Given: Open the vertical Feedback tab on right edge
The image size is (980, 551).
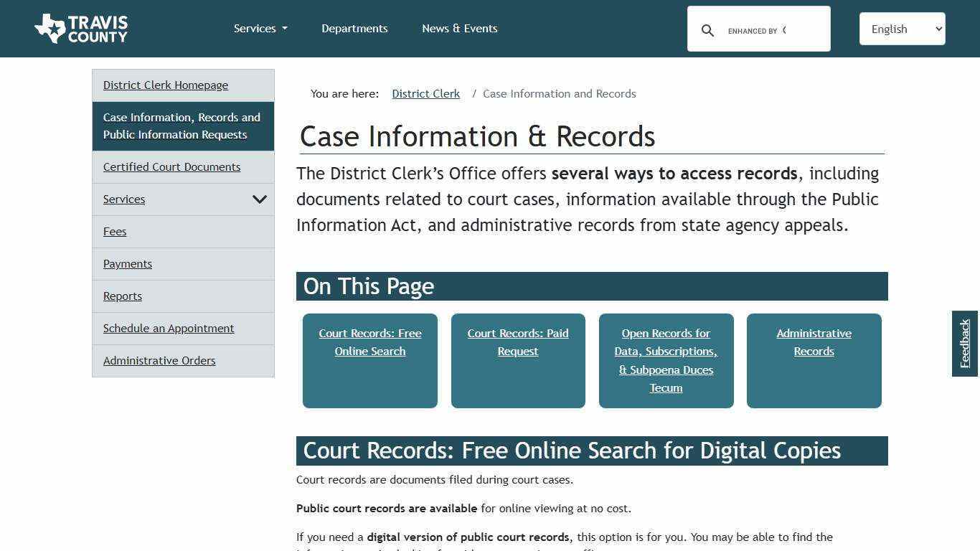Looking at the screenshot, I should tap(964, 343).
